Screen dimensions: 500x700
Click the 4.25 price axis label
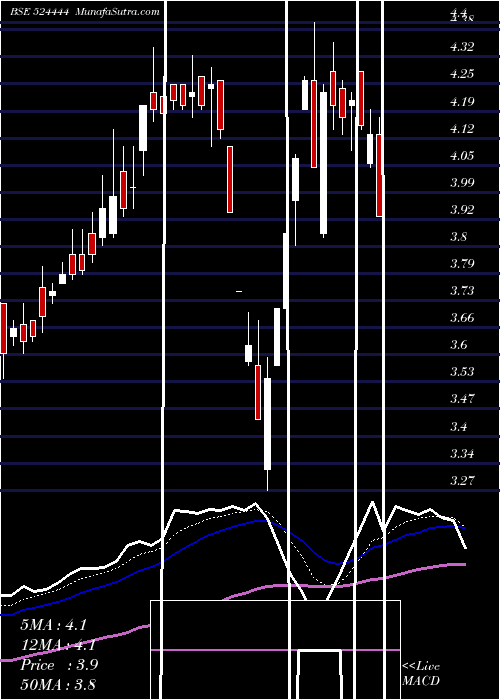pyautogui.click(x=462, y=74)
